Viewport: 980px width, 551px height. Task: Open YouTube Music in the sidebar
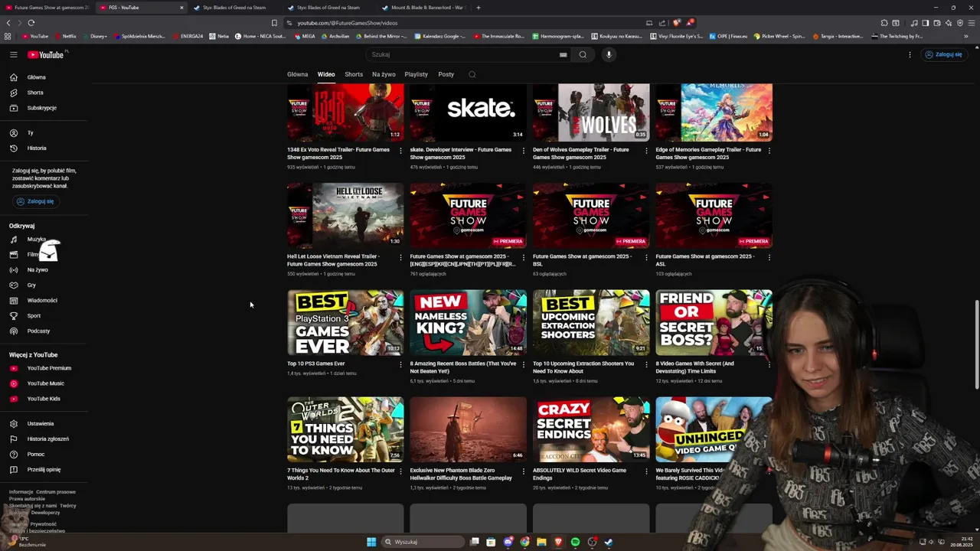pos(45,383)
